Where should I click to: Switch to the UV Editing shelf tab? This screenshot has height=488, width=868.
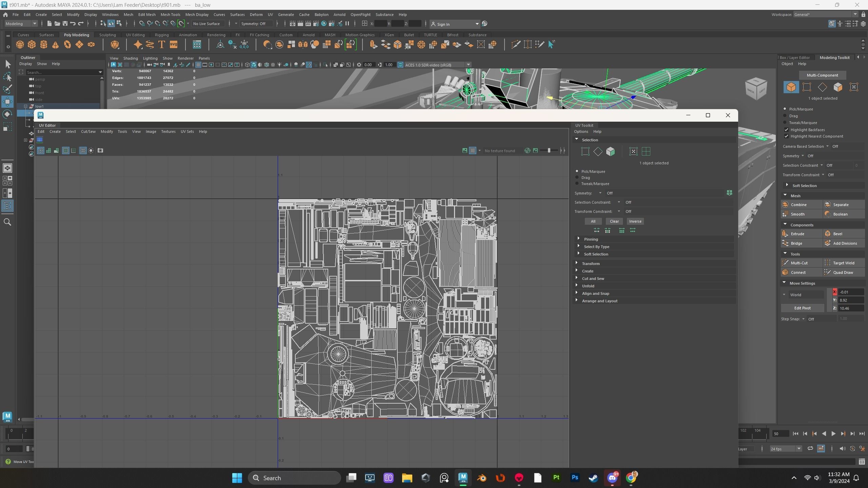[135, 35]
